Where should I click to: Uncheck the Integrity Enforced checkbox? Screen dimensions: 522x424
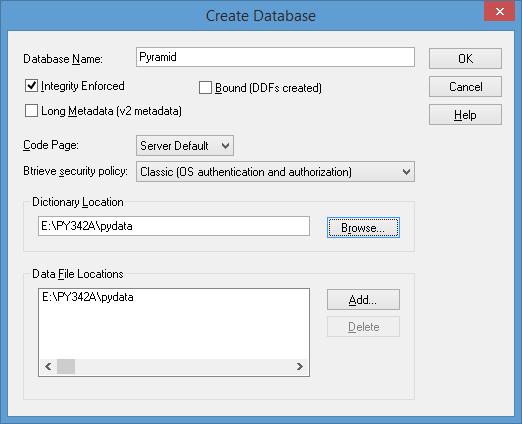coord(31,86)
